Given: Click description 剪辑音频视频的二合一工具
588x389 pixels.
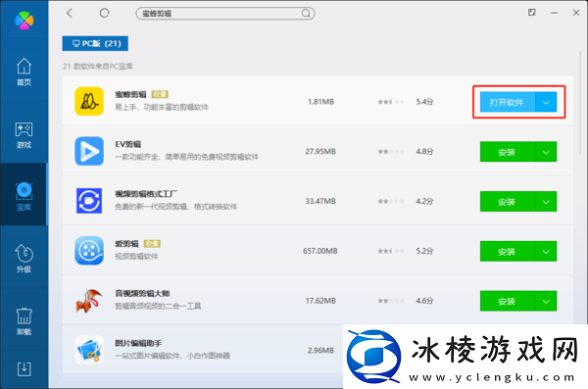Looking at the screenshot, I should [x=158, y=306].
